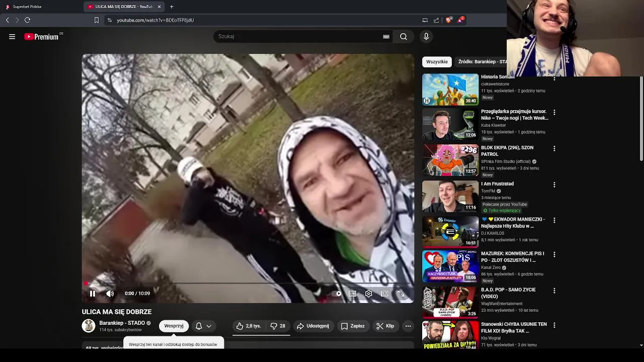Click the Udostępnij share button
The height and width of the screenshot is (362, 644).
(x=313, y=326)
